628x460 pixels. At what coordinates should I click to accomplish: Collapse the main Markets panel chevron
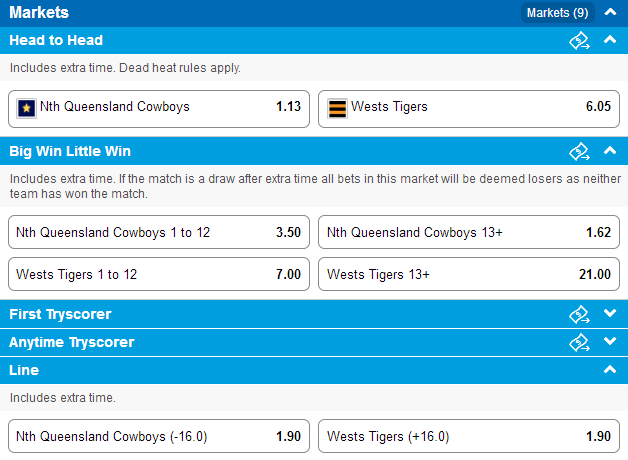pos(610,12)
